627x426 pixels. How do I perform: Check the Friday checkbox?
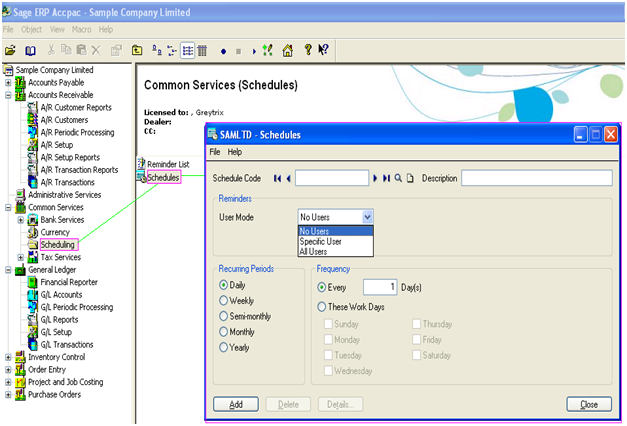click(417, 340)
